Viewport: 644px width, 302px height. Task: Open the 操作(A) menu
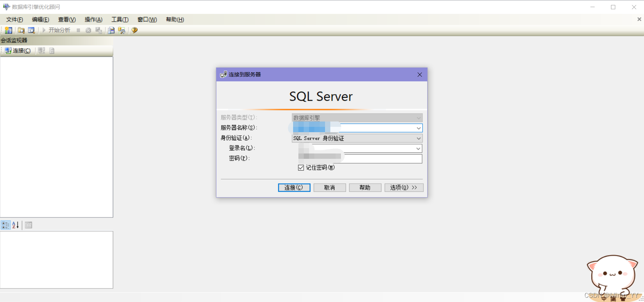click(x=94, y=20)
